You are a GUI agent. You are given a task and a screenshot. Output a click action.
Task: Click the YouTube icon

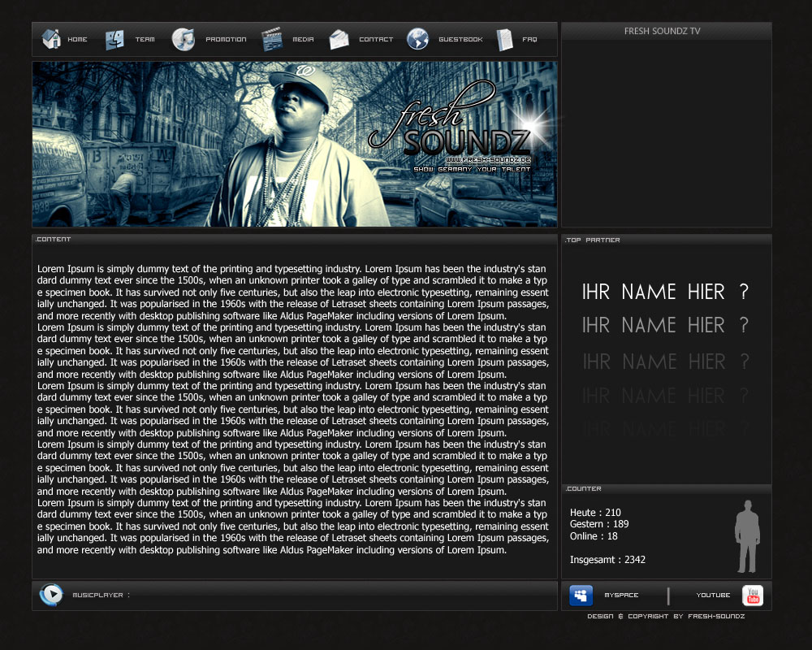[x=753, y=596]
